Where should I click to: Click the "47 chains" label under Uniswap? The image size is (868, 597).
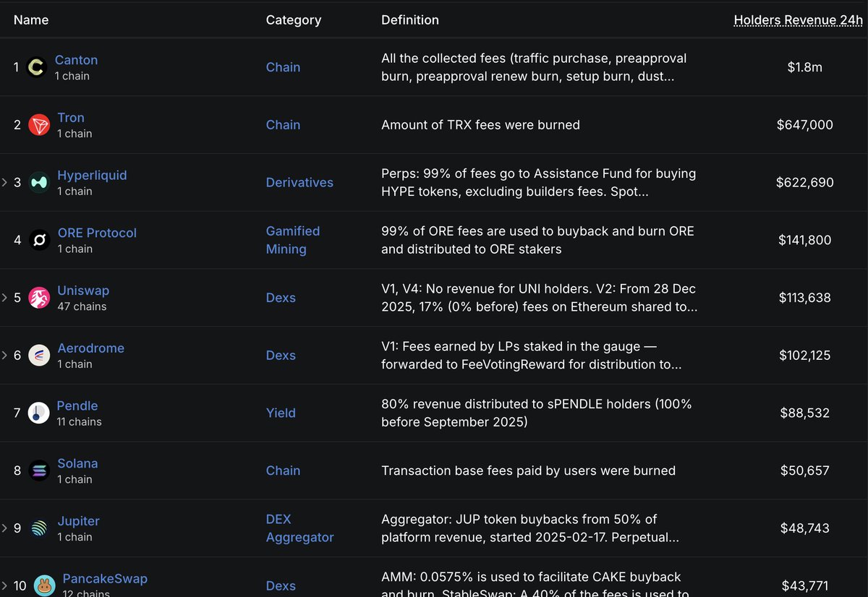pos(82,306)
